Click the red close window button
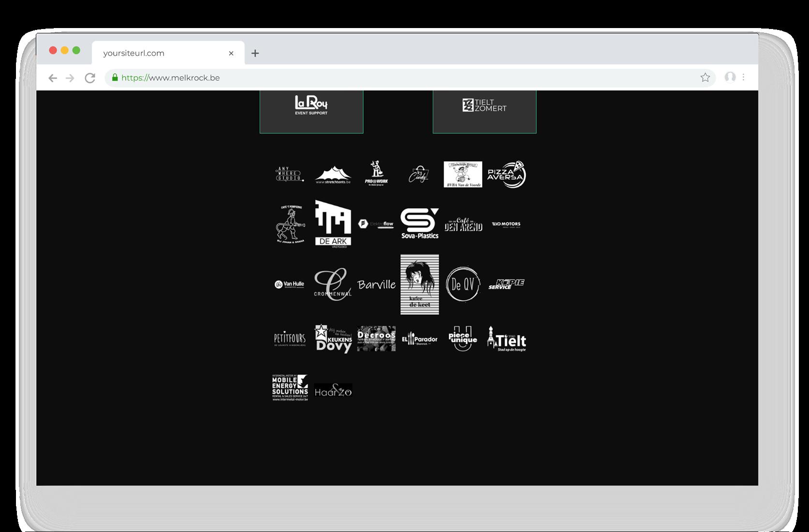Viewport: 809px width, 532px height. 53,50
